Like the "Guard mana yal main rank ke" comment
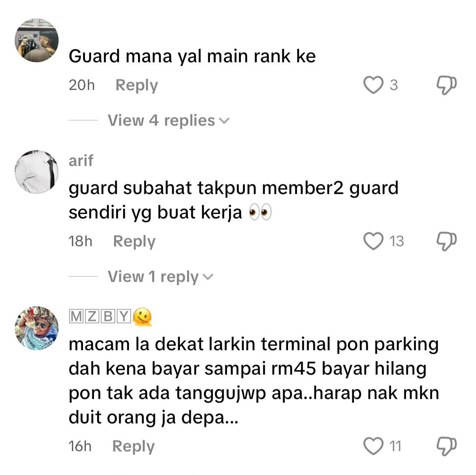Viewport: 476px width, 475px height. pyautogui.click(x=373, y=85)
